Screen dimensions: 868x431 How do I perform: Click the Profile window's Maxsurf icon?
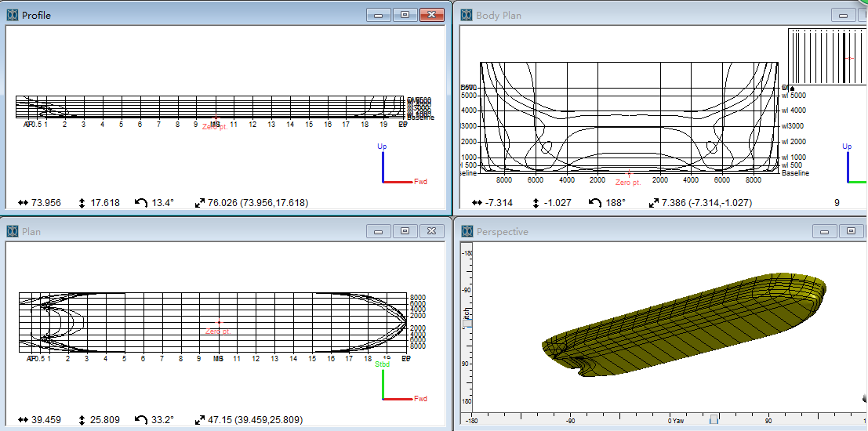[13, 15]
